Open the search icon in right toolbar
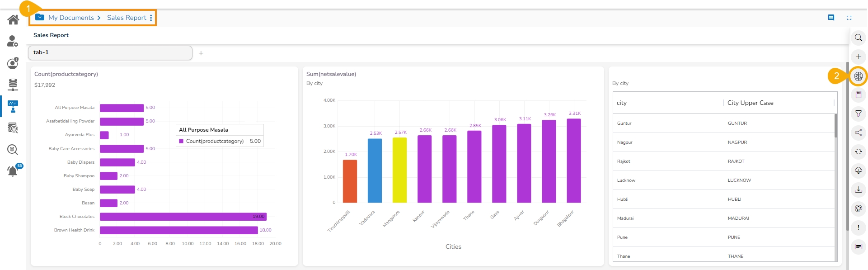Viewport: 868px width, 270px height. (858, 38)
